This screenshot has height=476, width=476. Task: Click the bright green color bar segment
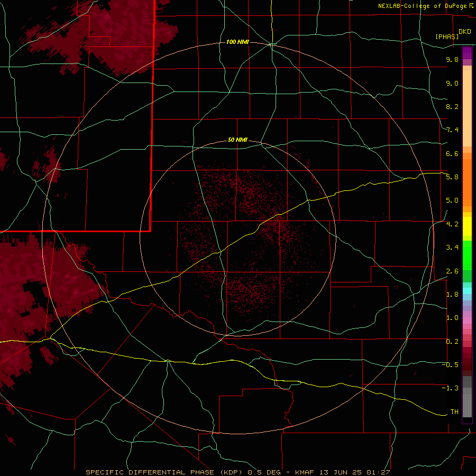[x=467, y=255]
